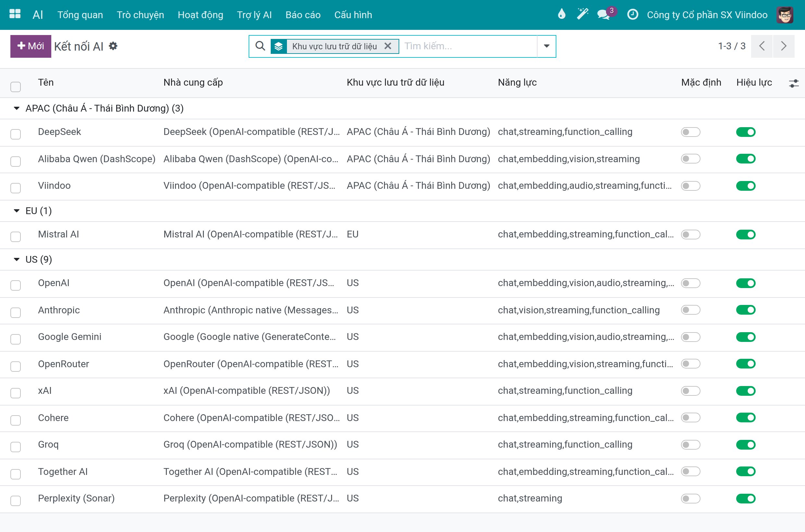This screenshot has width=805, height=532.
Task: Click the magic wand icon in top bar
Action: pyautogui.click(x=583, y=14)
